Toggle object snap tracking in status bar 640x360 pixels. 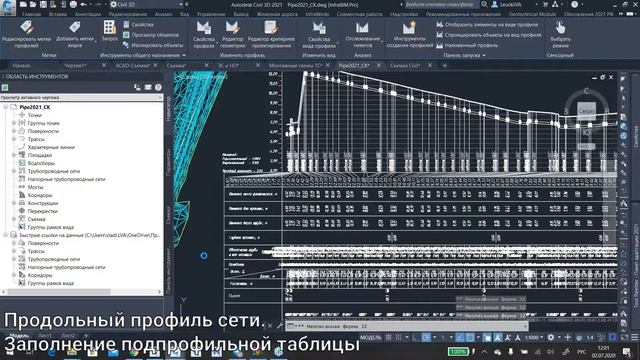[x=460, y=337]
